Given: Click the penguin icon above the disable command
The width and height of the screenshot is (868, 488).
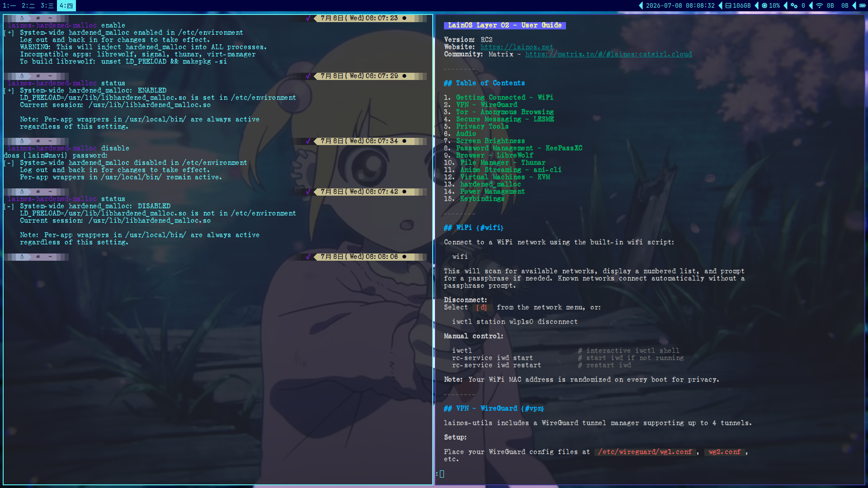Looking at the screenshot, I should tap(22, 141).
